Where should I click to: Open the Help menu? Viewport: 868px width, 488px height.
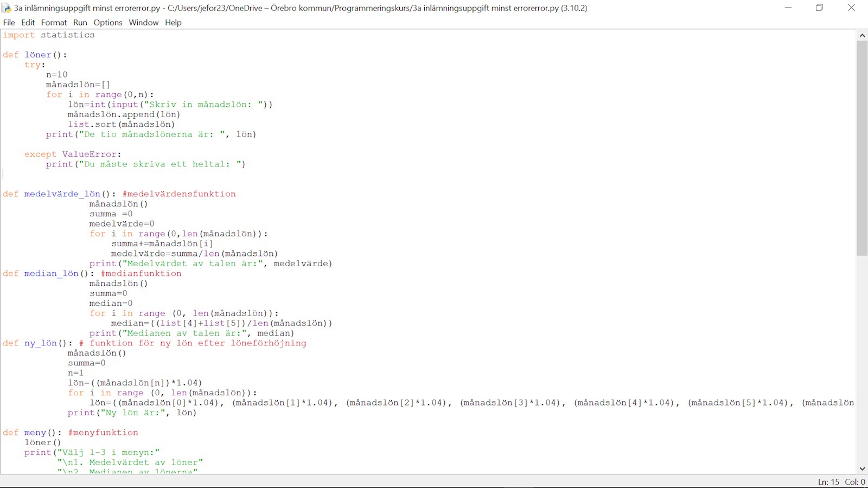pos(173,22)
